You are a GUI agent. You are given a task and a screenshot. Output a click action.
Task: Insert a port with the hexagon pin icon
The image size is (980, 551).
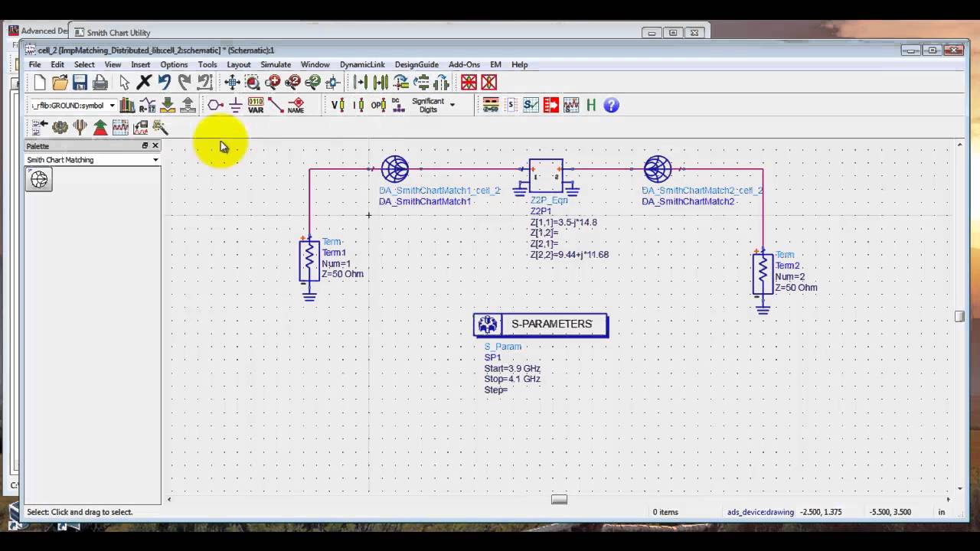pyautogui.click(x=215, y=106)
